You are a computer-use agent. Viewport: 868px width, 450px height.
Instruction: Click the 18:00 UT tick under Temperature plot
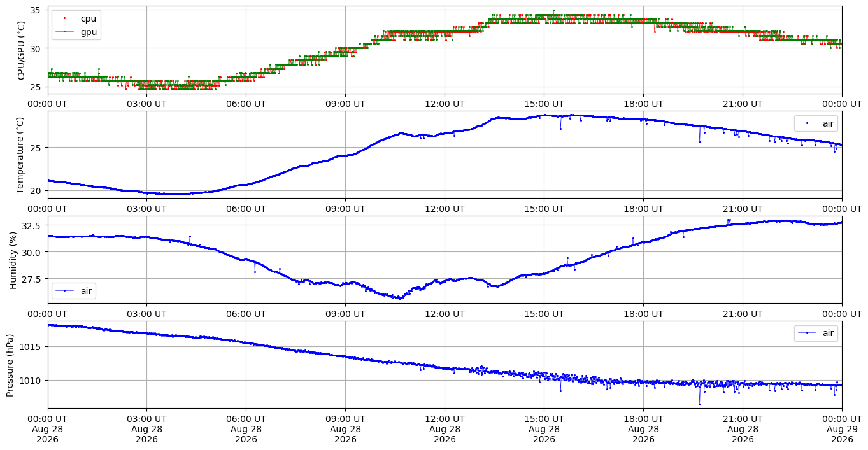point(643,208)
